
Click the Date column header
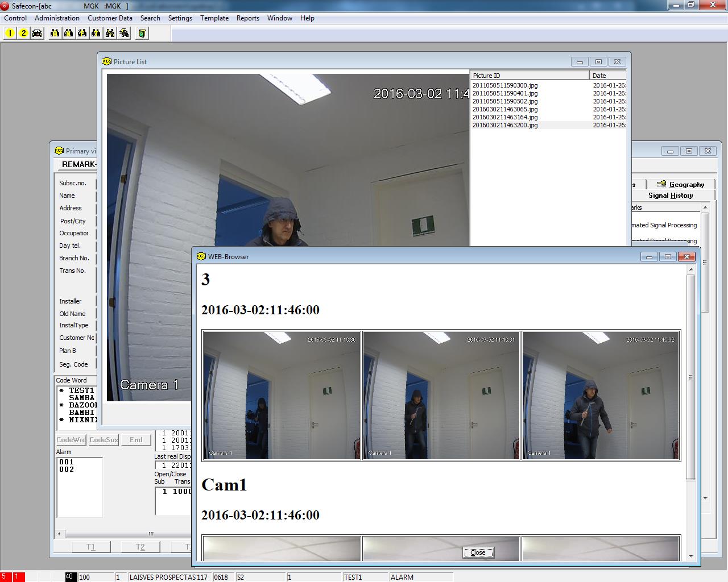[608, 75]
